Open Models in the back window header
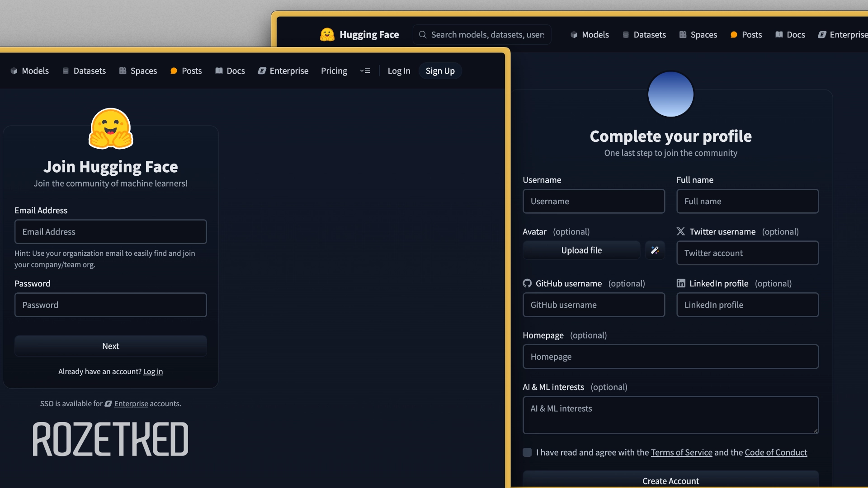The image size is (868, 488). 590,35
